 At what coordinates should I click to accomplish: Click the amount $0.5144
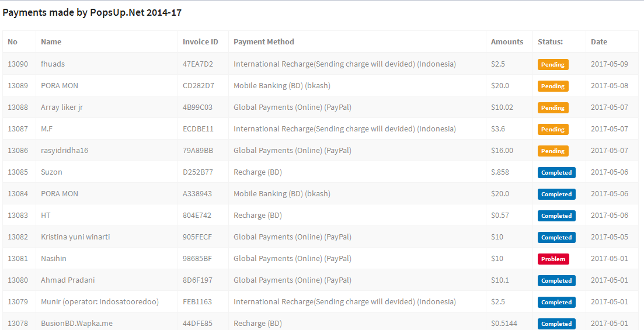pyautogui.click(x=504, y=323)
